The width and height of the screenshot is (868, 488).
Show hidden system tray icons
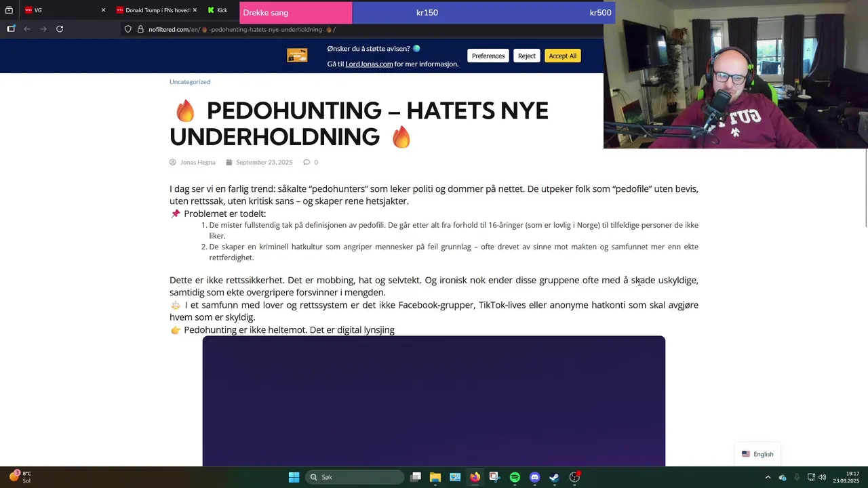pyautogui.click(x=768, y=477)
